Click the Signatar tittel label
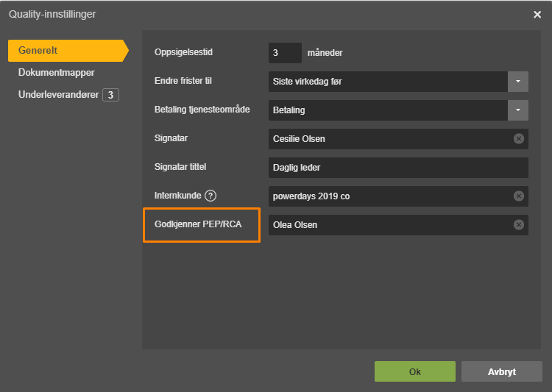 coord(180,167)
